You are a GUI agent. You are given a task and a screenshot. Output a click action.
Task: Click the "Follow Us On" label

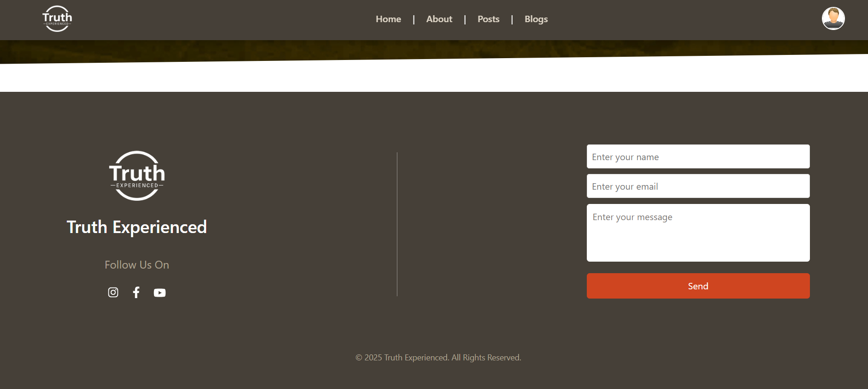click(137, 265)
